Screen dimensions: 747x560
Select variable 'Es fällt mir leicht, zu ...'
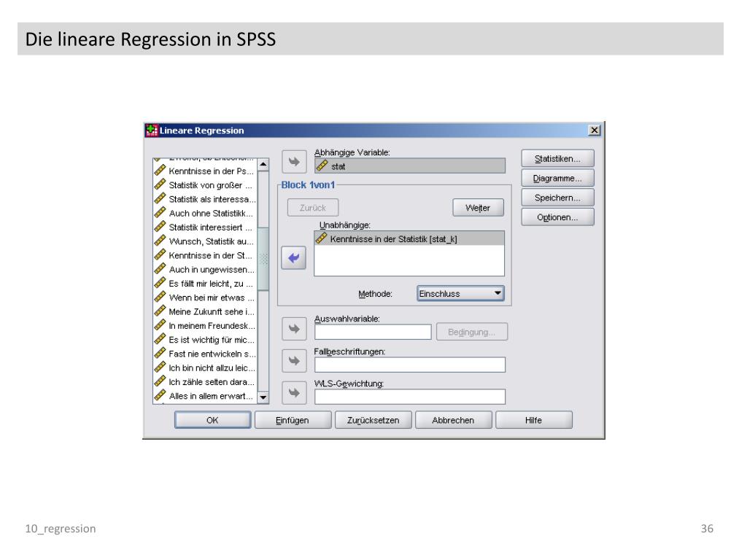[x=205, y=284]
